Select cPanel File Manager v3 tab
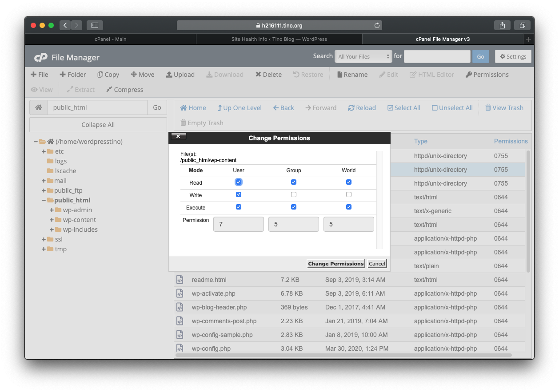 (x=443, y=39)
